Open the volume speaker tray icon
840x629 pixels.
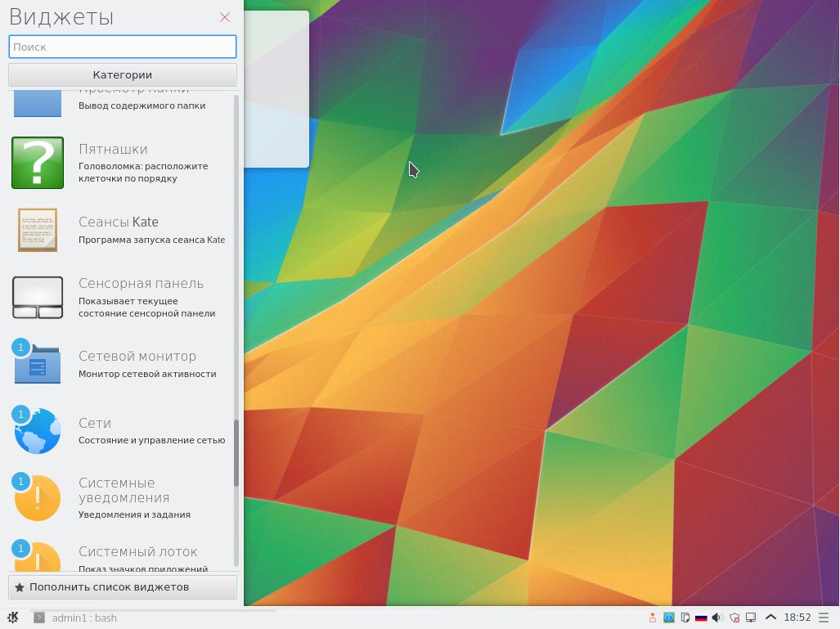tap(717, 618)
